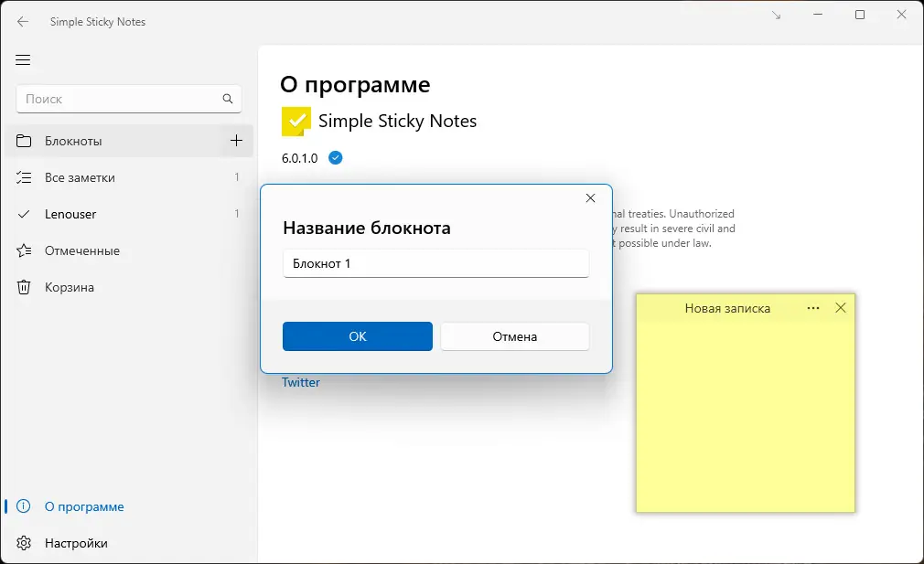
Task: Click the yellow Simple Sticky Notes logo
Action: click(295, 122)
